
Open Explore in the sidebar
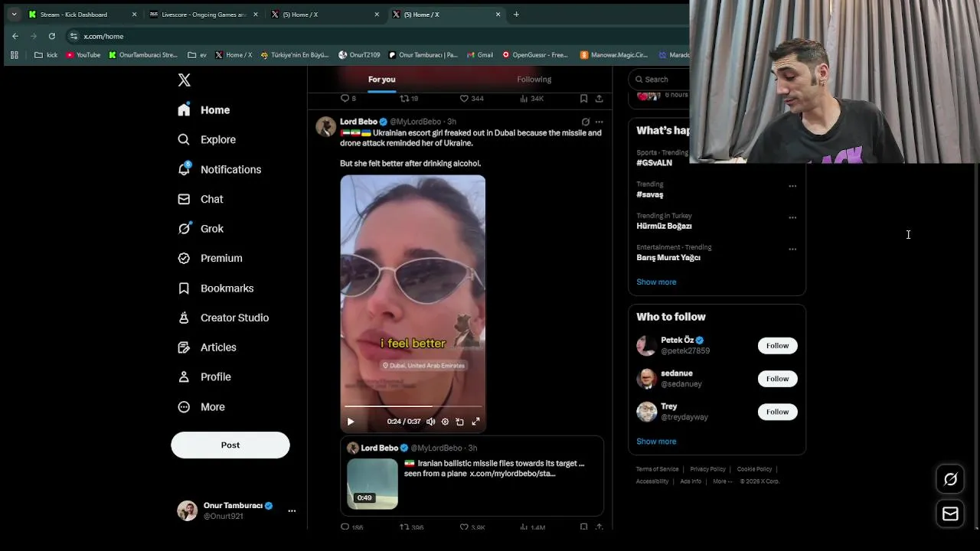pyautogui.click(x=207, y=139)
